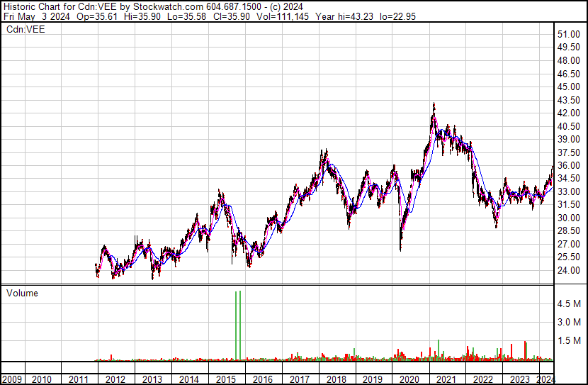Viewport: 588px width, 385px height.
Task: Click the Op=35.61 opening price value
Action: point(97,16)
